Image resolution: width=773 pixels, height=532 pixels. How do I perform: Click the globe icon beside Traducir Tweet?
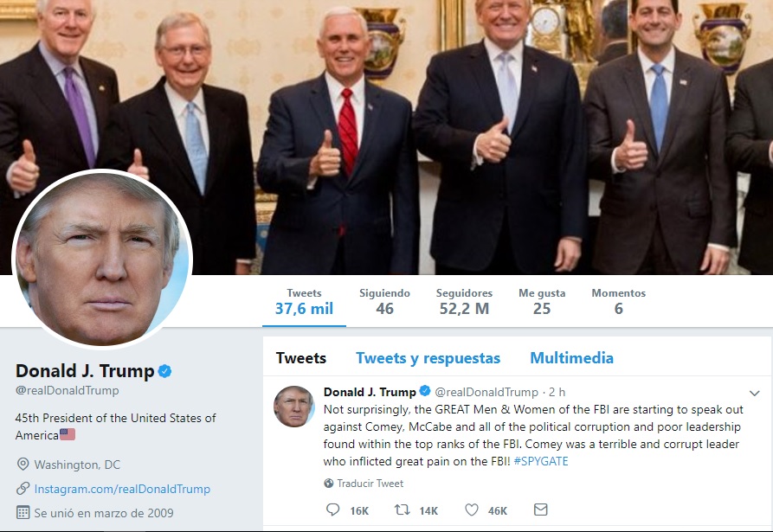(328, 484)
